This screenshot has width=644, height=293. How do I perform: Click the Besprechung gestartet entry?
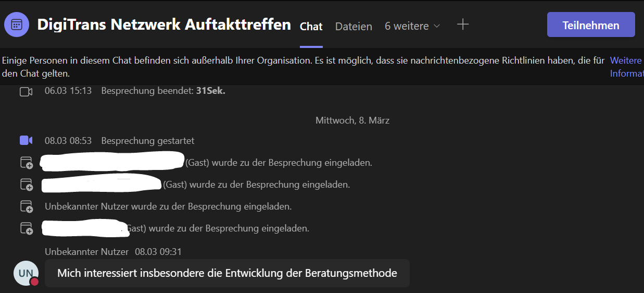pyautogui.click(x=148, y=141)
